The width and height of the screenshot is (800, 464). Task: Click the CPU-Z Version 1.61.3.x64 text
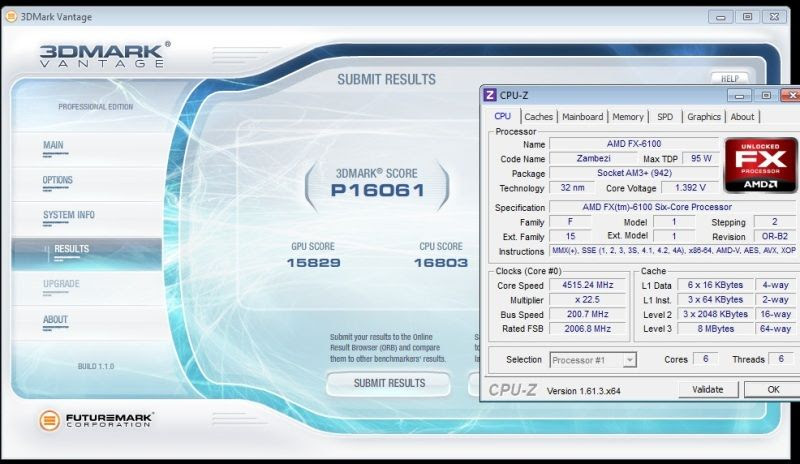583,391
